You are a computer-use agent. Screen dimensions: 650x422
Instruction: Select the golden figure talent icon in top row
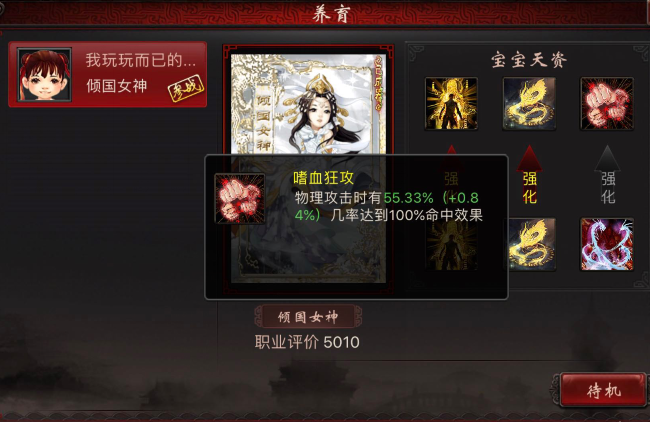(451, 104)
